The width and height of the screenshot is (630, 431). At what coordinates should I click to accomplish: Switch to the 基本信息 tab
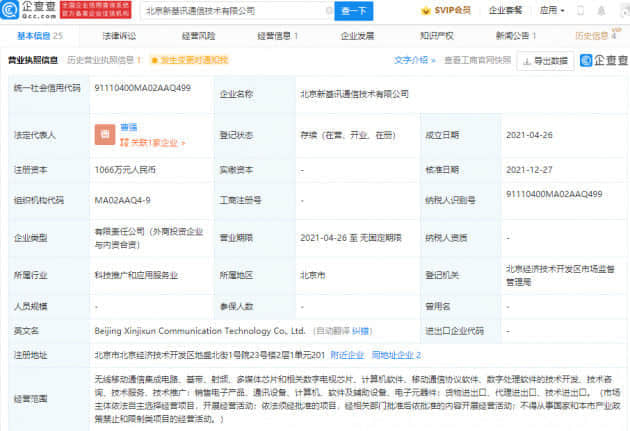coord(40,36)
